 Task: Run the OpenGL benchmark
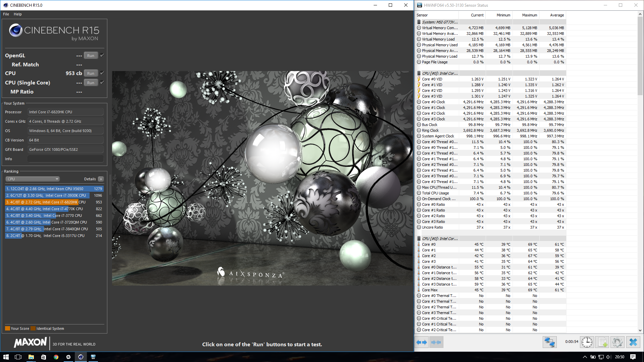91,56
